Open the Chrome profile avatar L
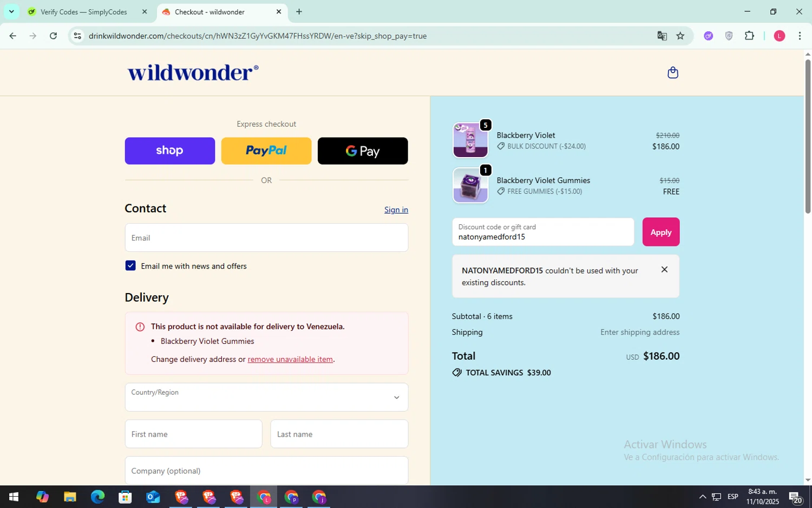 780,36
